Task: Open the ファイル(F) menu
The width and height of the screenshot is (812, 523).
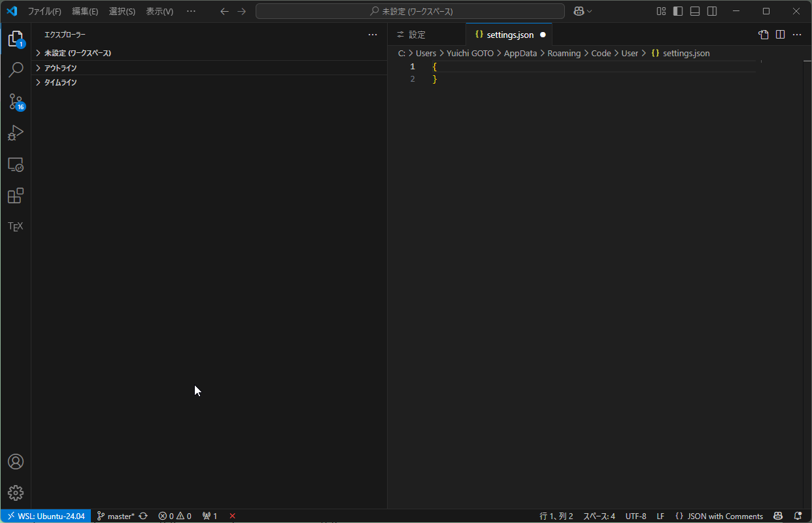Action: (x=44, y=11)
